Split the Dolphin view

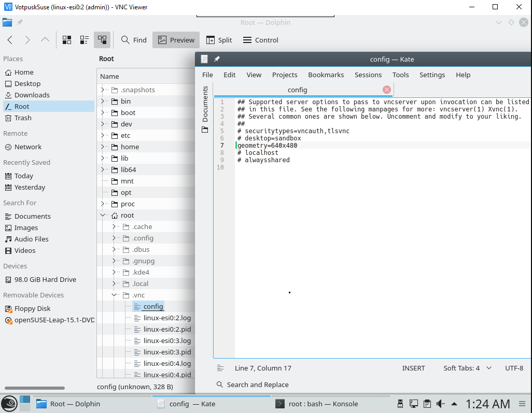219,40
